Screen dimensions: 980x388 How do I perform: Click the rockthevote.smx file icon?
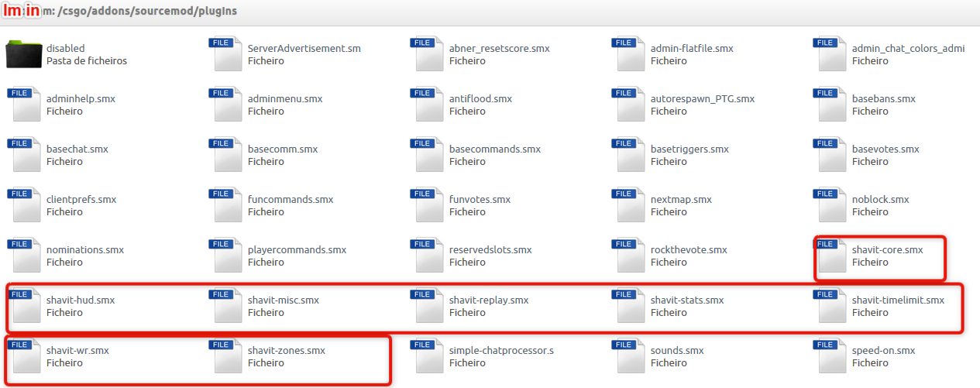628,256
